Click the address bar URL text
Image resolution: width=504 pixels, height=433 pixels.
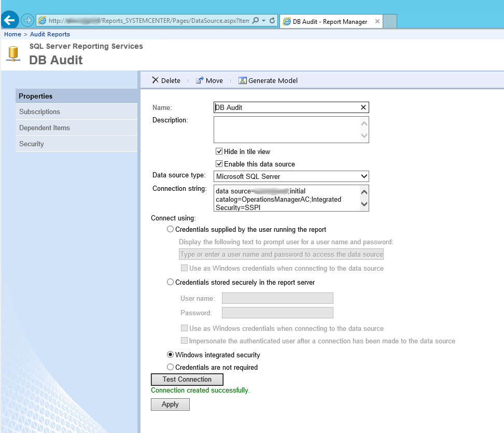click(x=149, y=21)
